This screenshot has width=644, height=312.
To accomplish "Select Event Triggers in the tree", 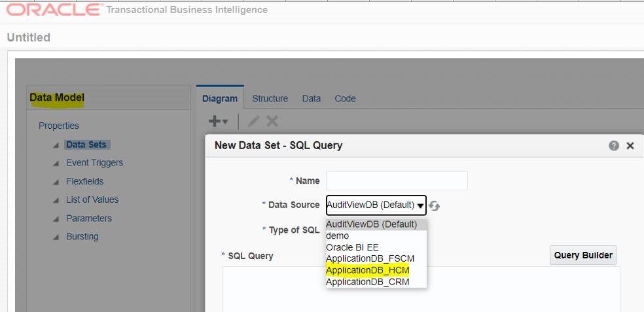I will click(x=94, y=163).
